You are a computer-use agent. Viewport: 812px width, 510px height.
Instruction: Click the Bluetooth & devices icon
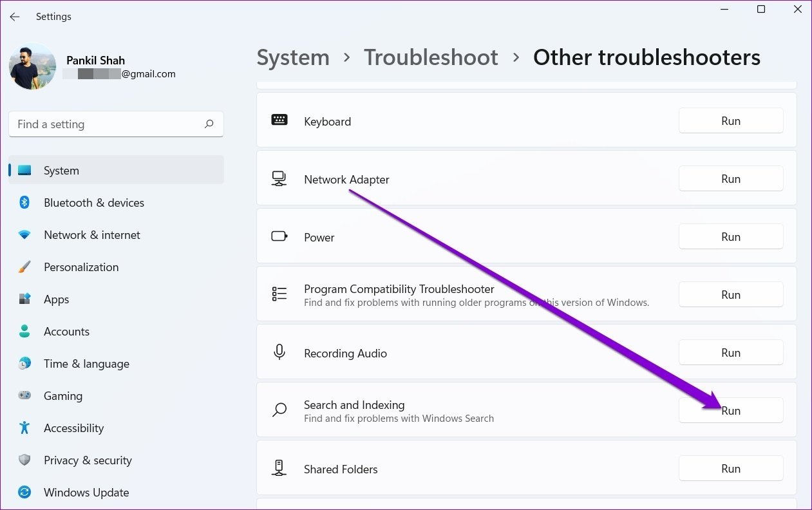[x=24, y=203]
